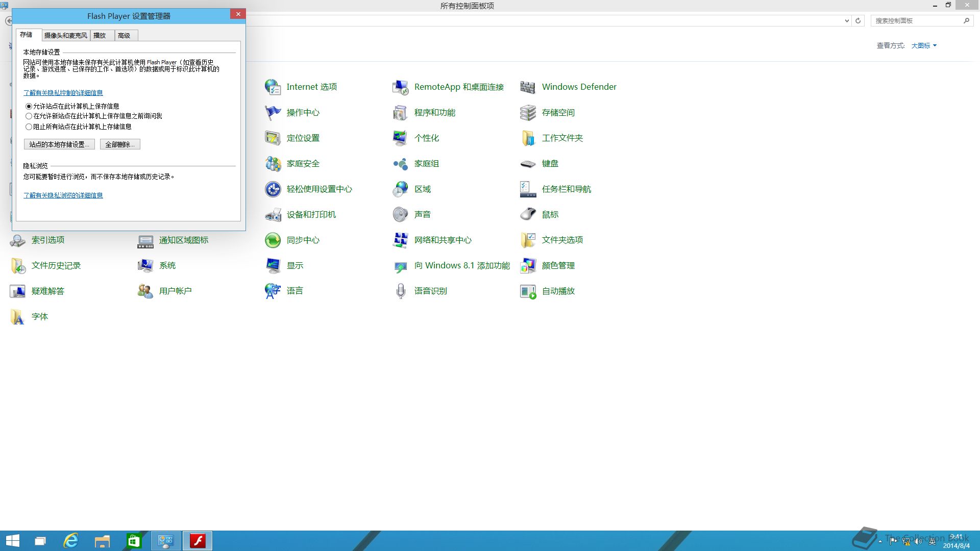Open the 自动播放 icon

click(528, 291)
